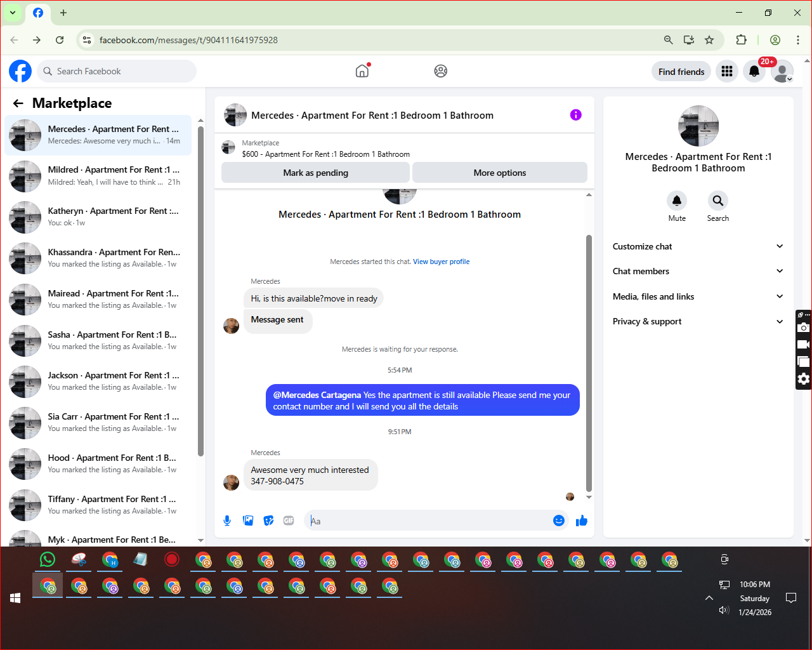Open Chrome tab search dropdown
Viewport: 812px width, 650px height.
tap(12, 13)
